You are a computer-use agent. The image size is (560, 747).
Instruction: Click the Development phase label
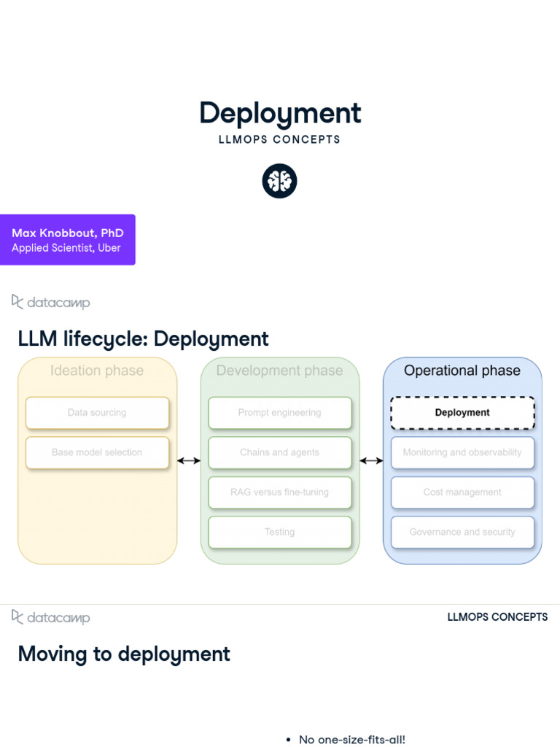279,371
